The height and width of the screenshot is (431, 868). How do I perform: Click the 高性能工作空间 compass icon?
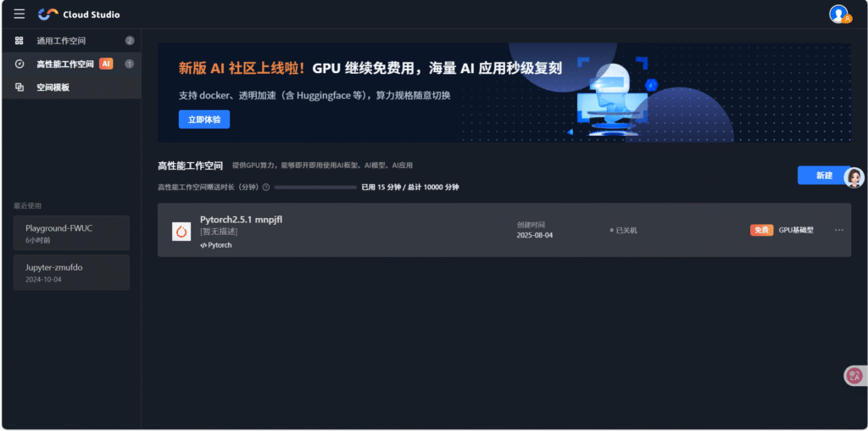[19, 64]
